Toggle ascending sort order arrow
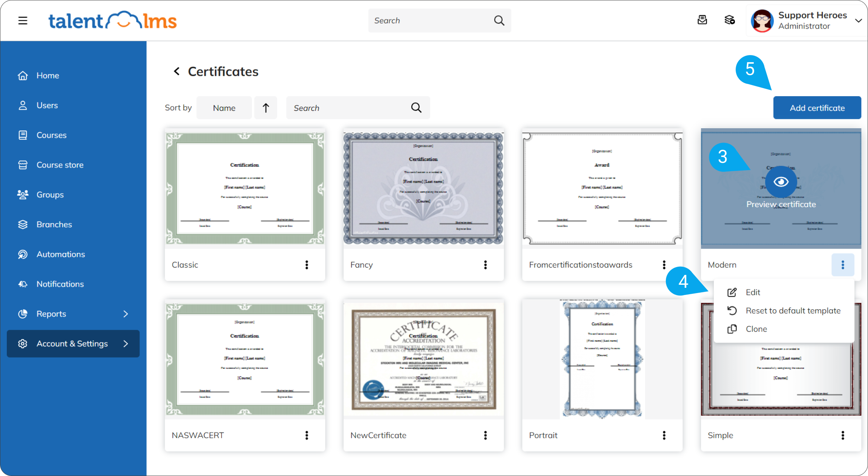Screen dimensions: 868x476 (x=265, y=108)
